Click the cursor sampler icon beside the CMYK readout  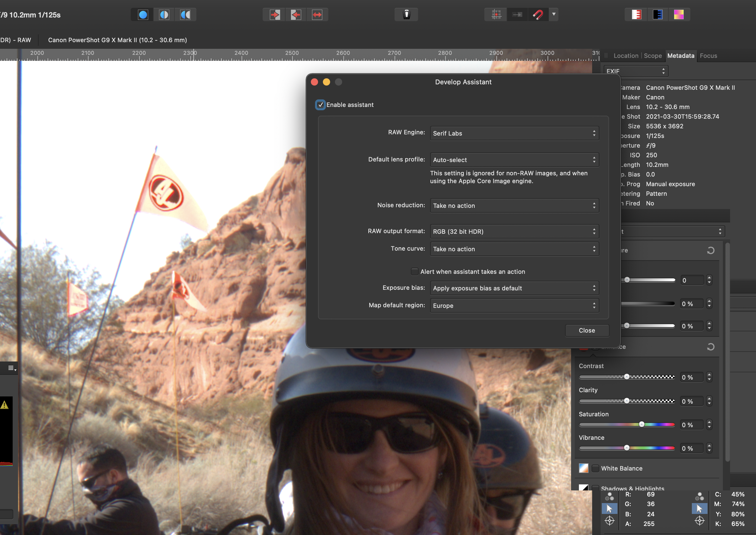click(699, 509)
